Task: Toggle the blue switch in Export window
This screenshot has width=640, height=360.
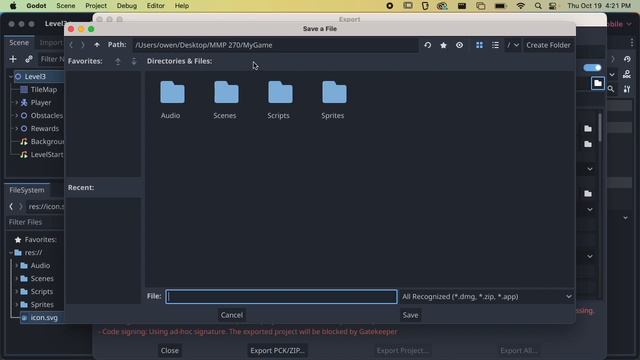Action: click(x=592, y=68)
